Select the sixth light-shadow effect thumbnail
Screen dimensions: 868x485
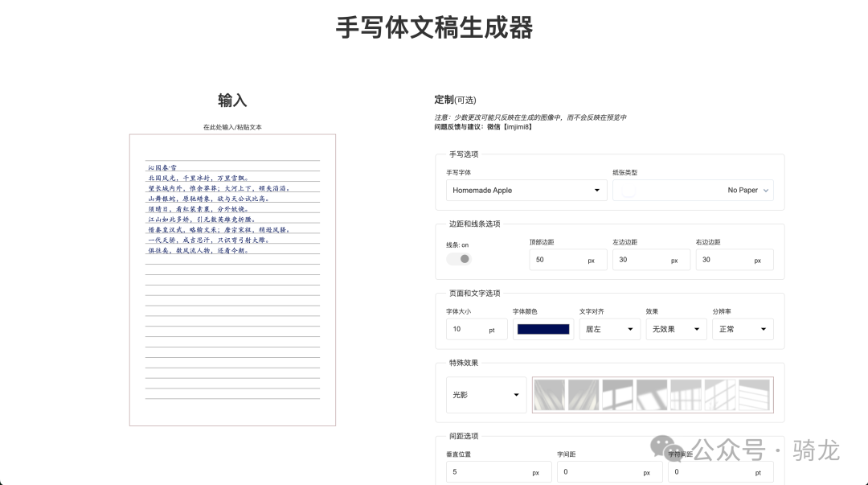pos(719,395)
